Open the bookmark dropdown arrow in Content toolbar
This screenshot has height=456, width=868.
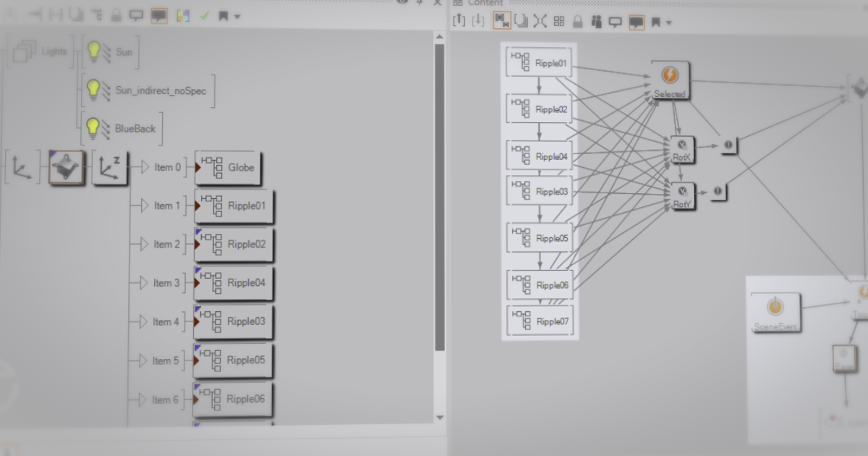[x=668, y=22]
